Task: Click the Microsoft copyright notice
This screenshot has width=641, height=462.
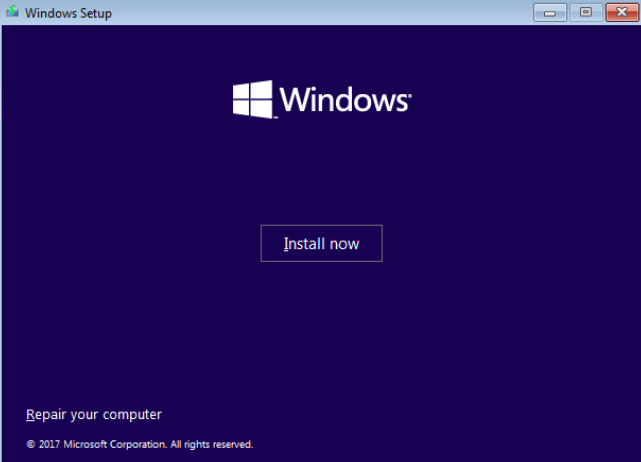Action: tap(139, 443)
